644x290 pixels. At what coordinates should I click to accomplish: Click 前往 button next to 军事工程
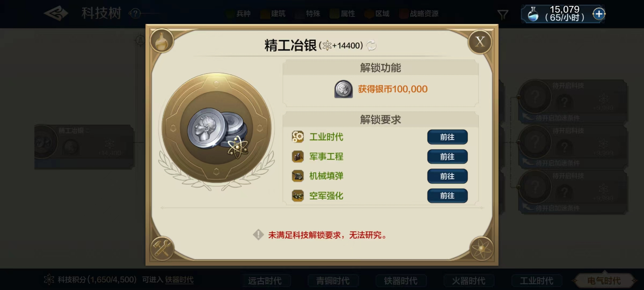click(447, 157)
